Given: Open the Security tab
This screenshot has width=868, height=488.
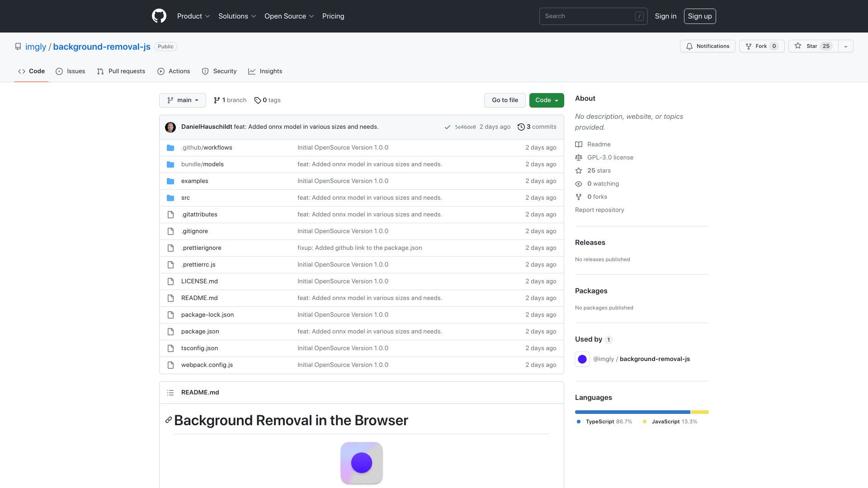Looking at the screenshot, I should [x=219, y=71].
